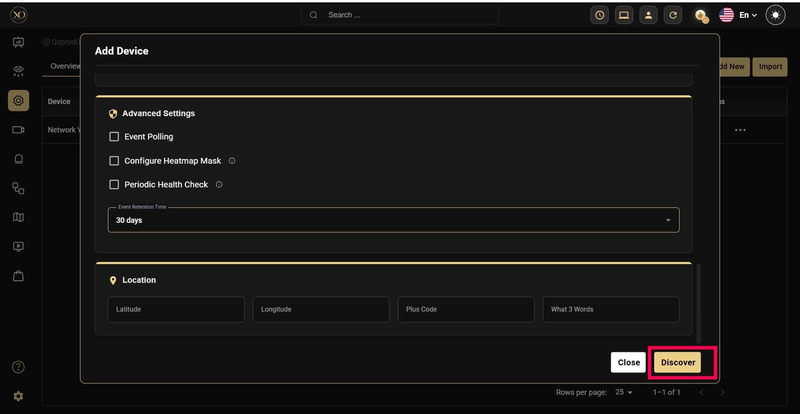Viewport: 800px width, 414px height.
Task: Enable the Event Polling checkbox
Action: click(114, 137)
